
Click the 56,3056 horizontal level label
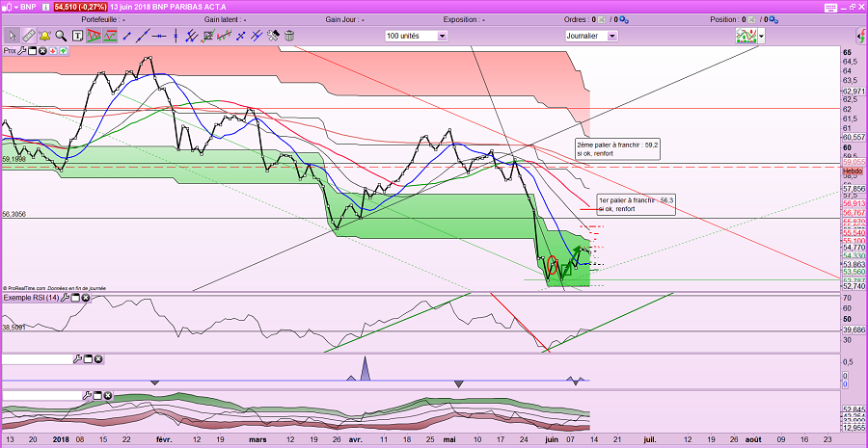[14, 214]
